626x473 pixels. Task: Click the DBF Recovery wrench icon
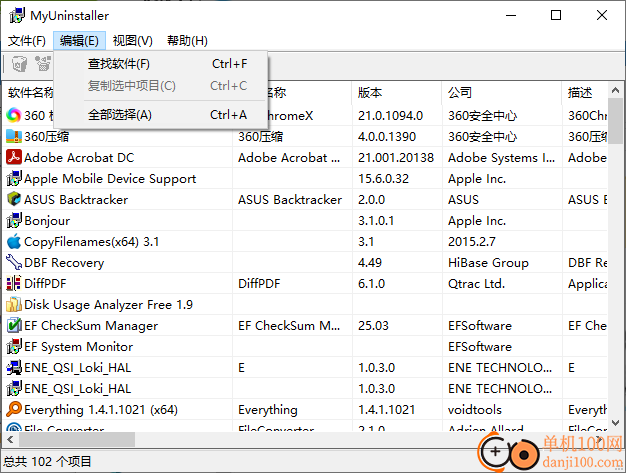pos(14,262)
